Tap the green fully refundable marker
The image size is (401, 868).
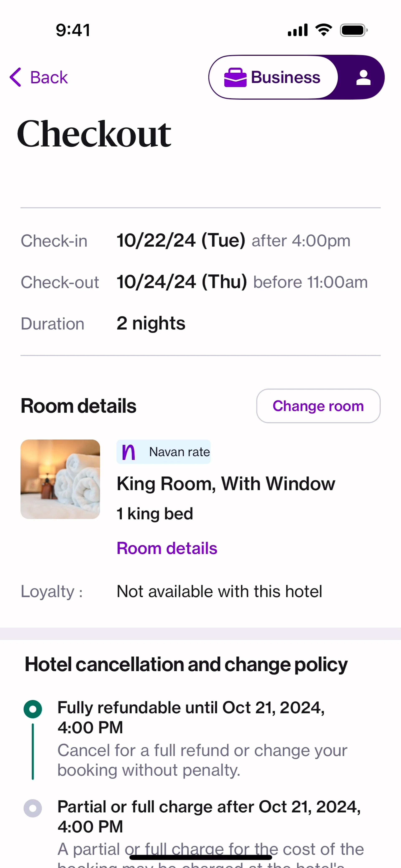[33, 709]
